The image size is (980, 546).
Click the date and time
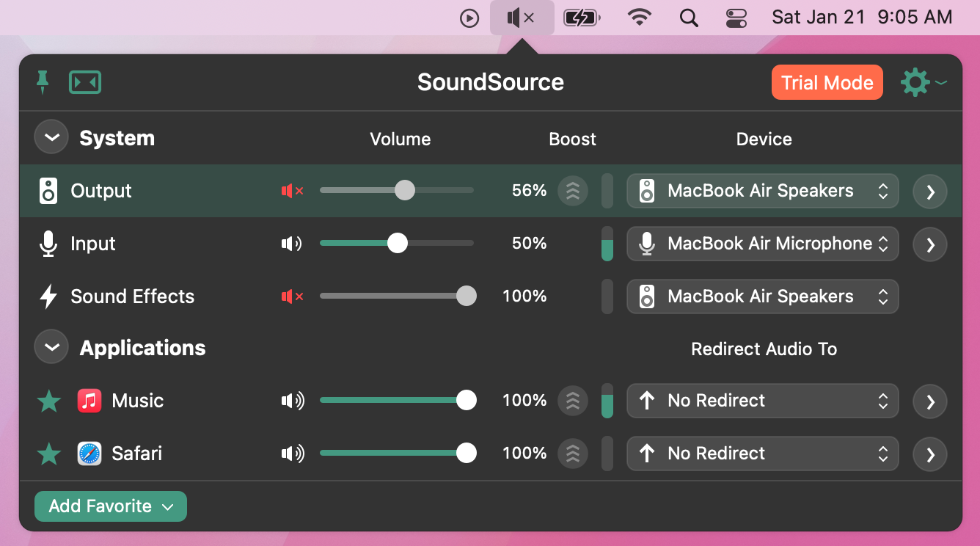[x=862, y=18]
